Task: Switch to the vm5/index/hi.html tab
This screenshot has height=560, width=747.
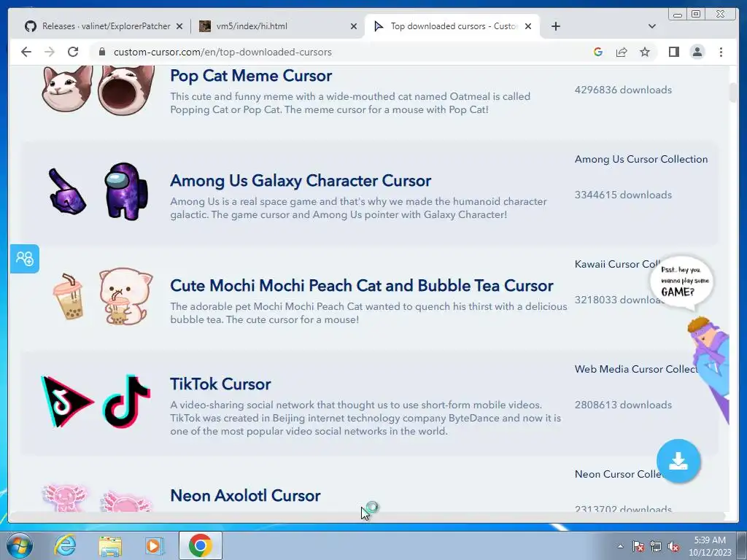Action: pos(278,26)
